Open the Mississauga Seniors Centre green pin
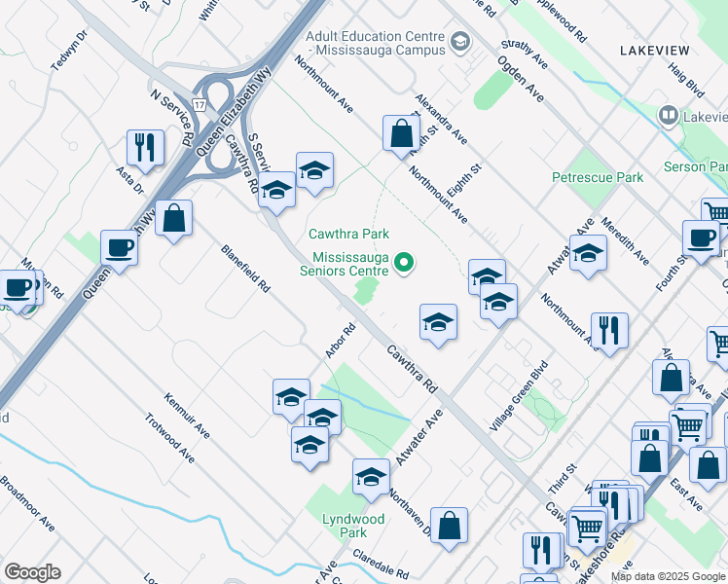Image resolution: width=728 pixels, height=584 pixels. (404, 263)
